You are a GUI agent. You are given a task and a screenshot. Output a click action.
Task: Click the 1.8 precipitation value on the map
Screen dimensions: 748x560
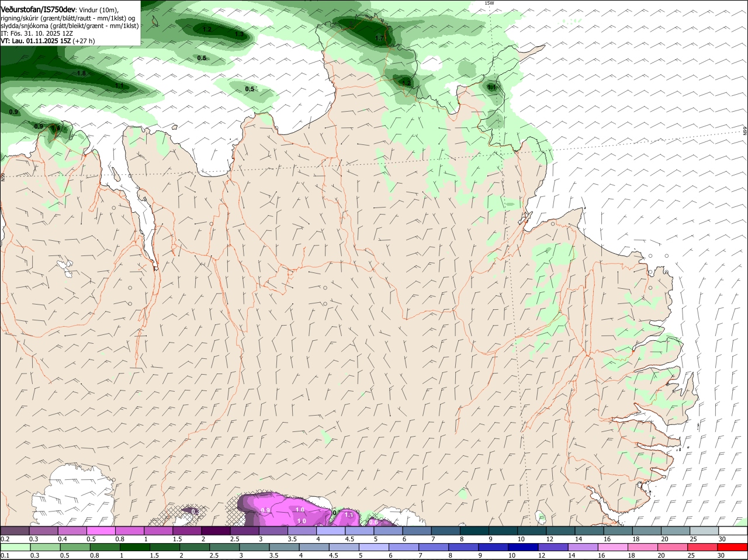point(82,74)
